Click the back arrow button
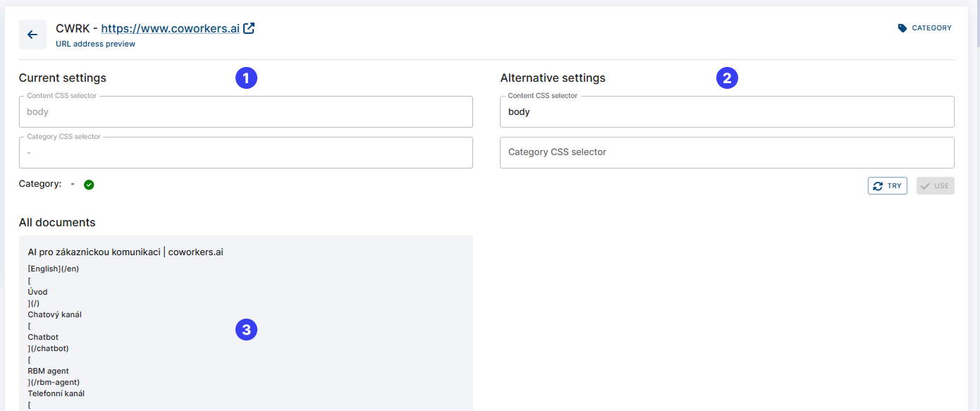This screenshot has height=411, width=980. (32, 35)
